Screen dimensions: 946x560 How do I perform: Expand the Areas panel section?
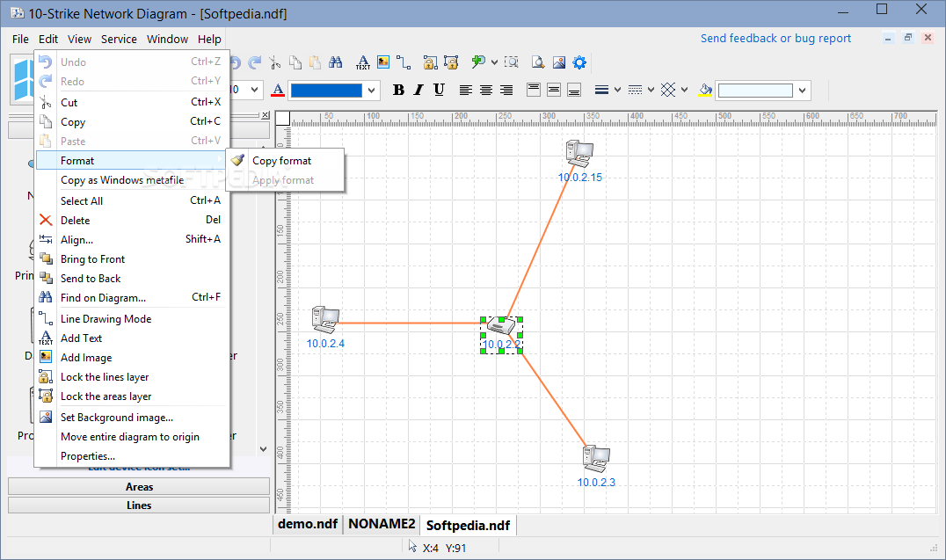tap(139, 486)
